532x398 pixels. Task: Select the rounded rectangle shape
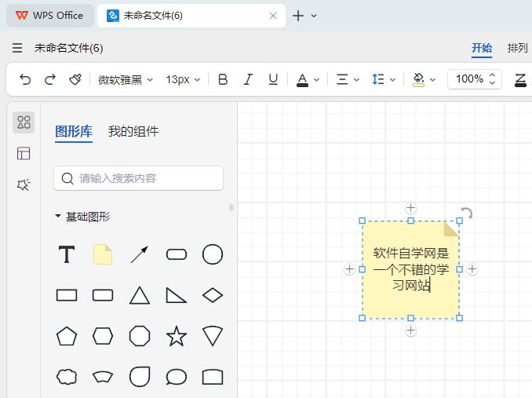103,295
